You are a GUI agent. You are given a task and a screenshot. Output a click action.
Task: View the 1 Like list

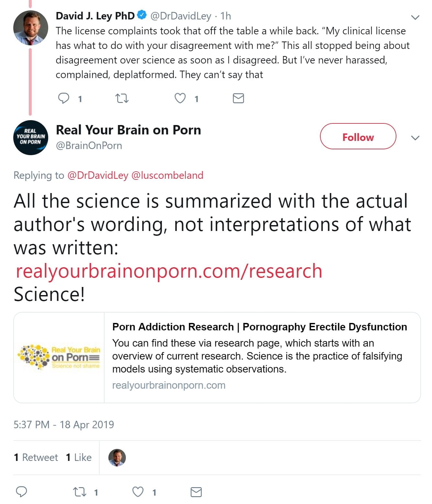[x=79, y=457]
